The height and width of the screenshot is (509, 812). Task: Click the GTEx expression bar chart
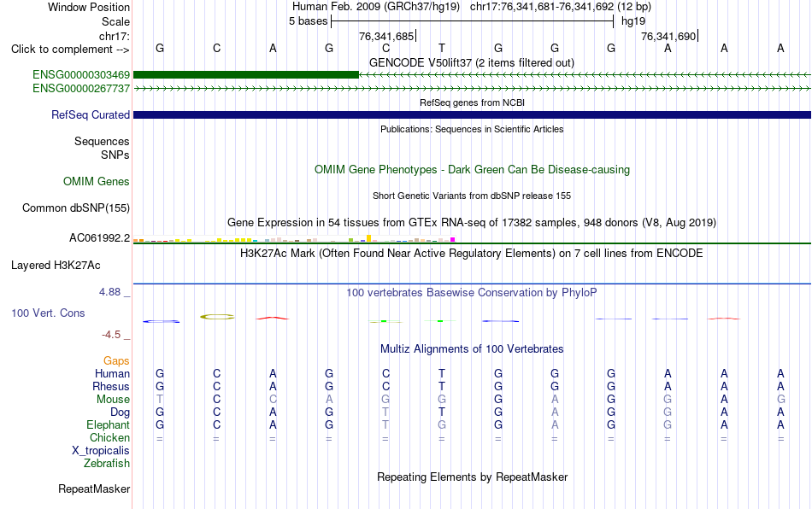tap(294, 239)
